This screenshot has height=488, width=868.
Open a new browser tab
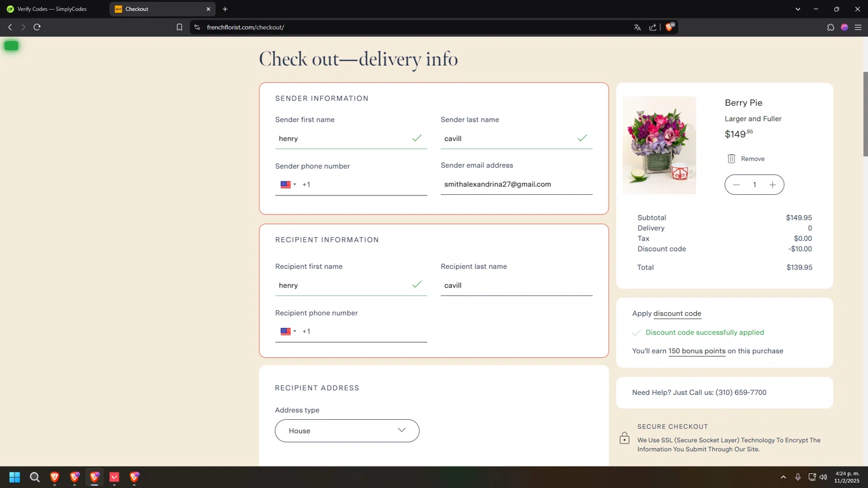[225, 9]
